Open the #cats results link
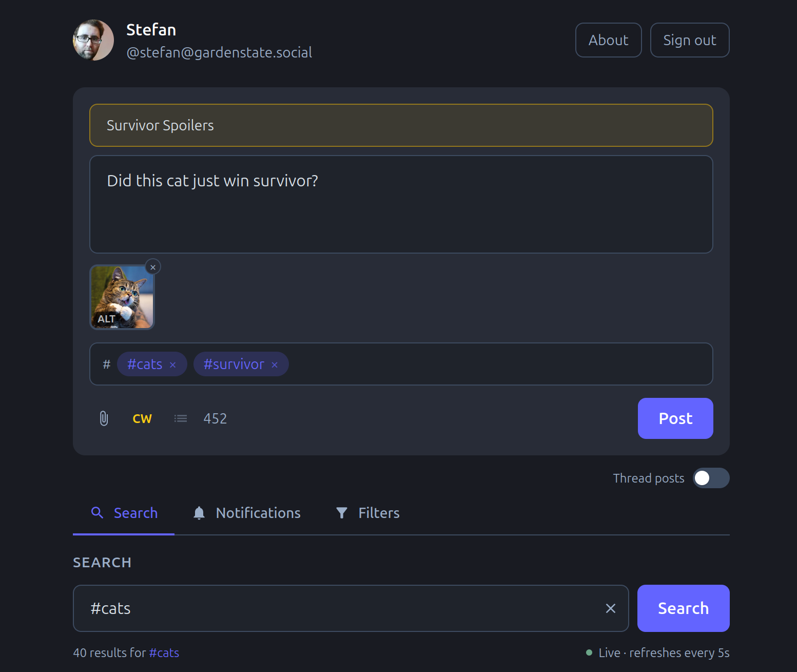 tap(164, 652)
